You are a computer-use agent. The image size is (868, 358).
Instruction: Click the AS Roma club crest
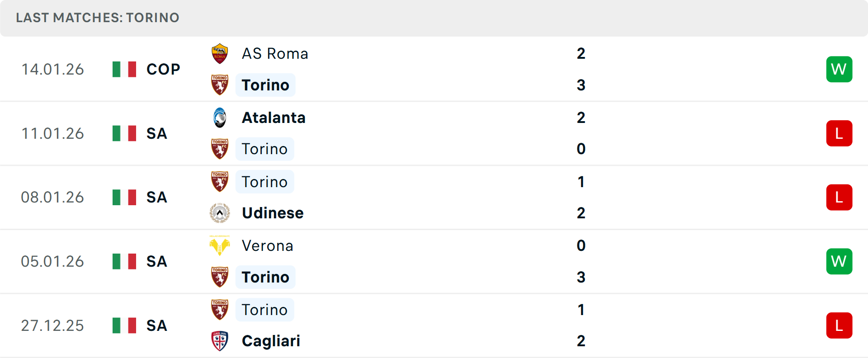(220, 54)
